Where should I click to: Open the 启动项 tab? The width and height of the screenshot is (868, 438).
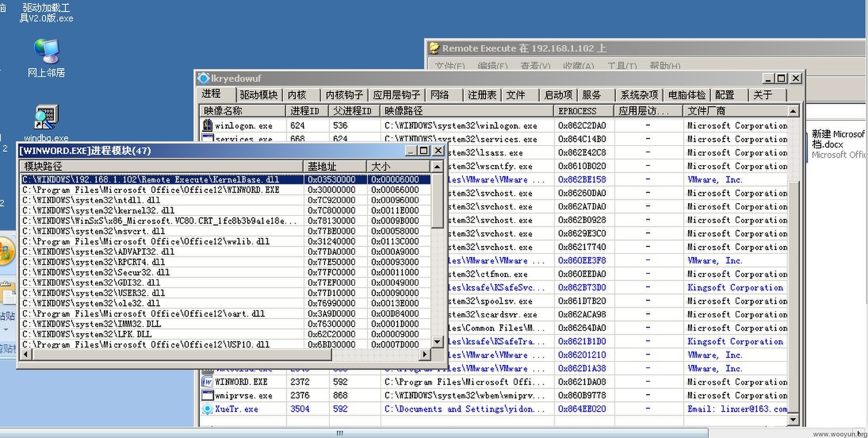click(558, 95)
